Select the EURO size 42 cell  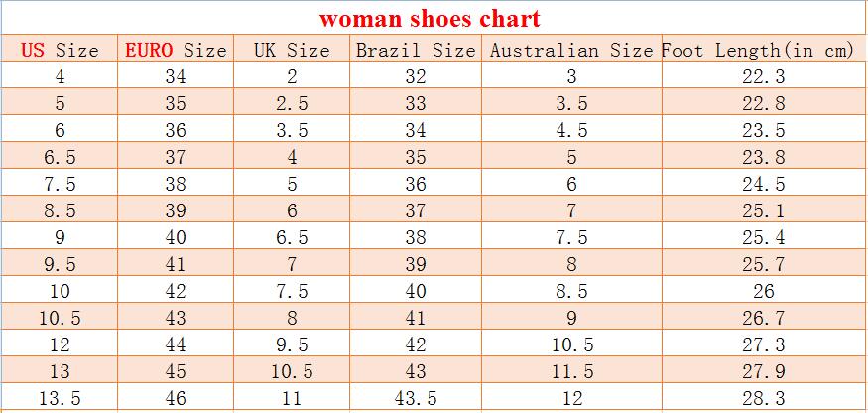[176, 292]
